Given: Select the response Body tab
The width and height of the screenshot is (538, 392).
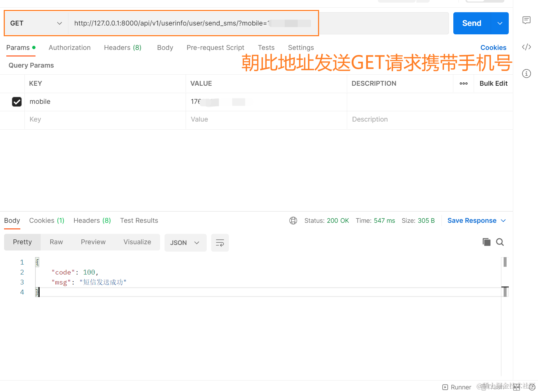Looking at the screenshot, I should 12,221.
